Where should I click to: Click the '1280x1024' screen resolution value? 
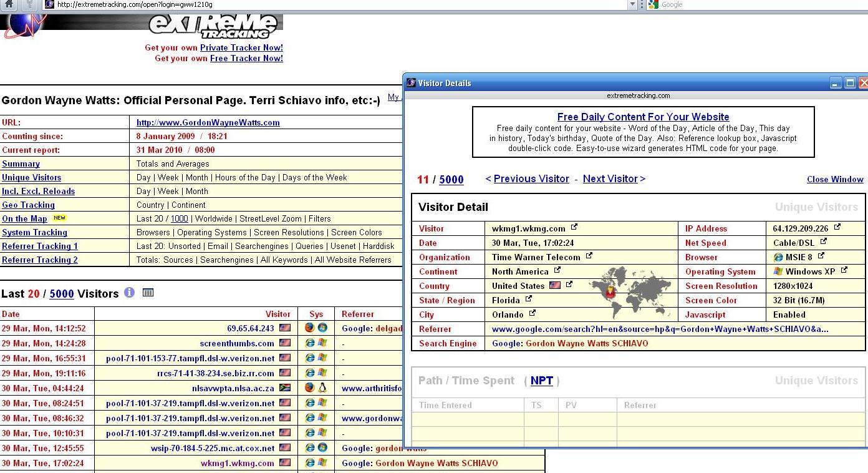click(x=794, y=286)
